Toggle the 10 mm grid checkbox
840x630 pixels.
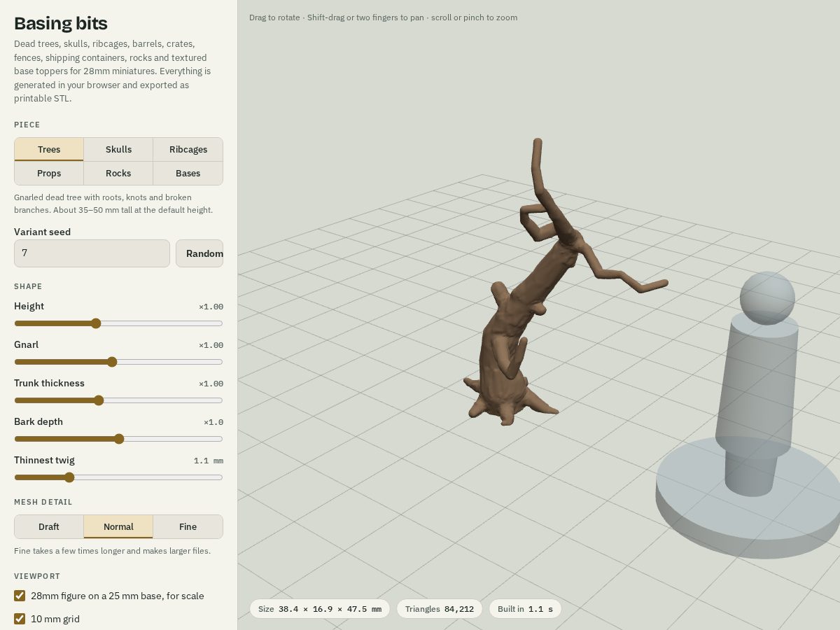pos(20,619)
